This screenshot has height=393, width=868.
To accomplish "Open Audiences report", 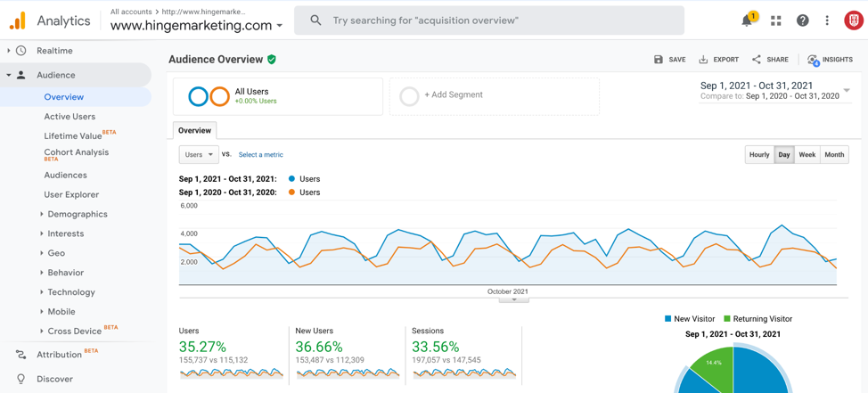I will click(65, 175).
